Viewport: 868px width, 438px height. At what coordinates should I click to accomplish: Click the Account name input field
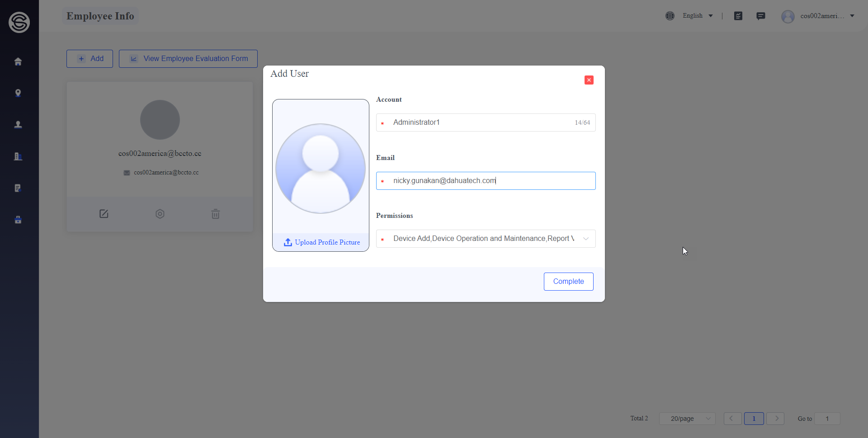pyautogui.click(x=486, y=122)
